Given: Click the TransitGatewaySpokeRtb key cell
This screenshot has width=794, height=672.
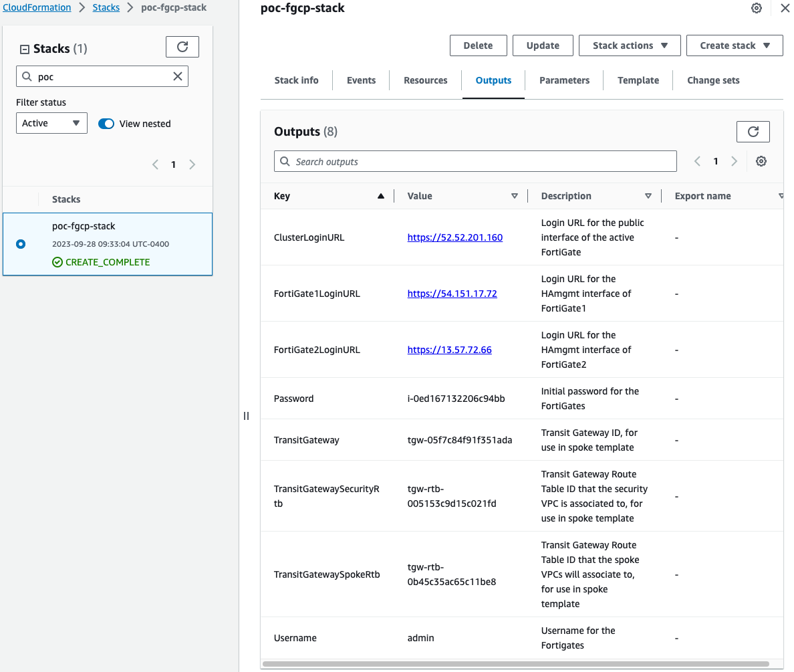Looking at the screenshot, I should 327,574.
